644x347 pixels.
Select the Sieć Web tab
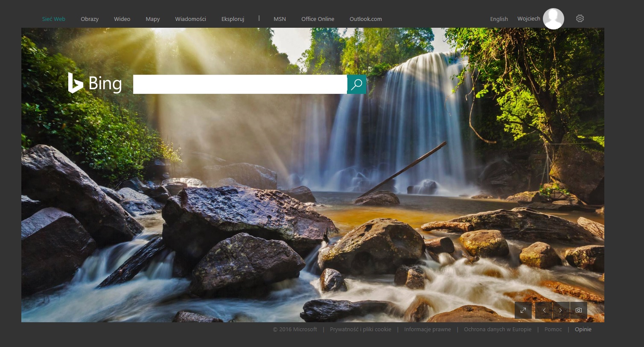54,19
